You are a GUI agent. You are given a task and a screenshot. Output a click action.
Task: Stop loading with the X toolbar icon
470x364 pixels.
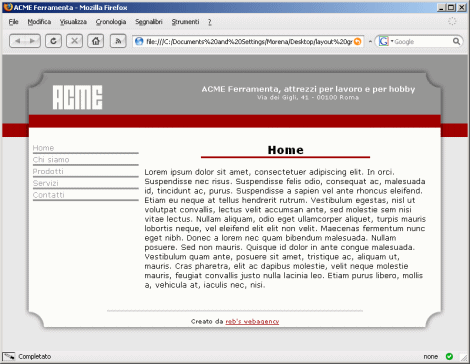coord(75,41)
